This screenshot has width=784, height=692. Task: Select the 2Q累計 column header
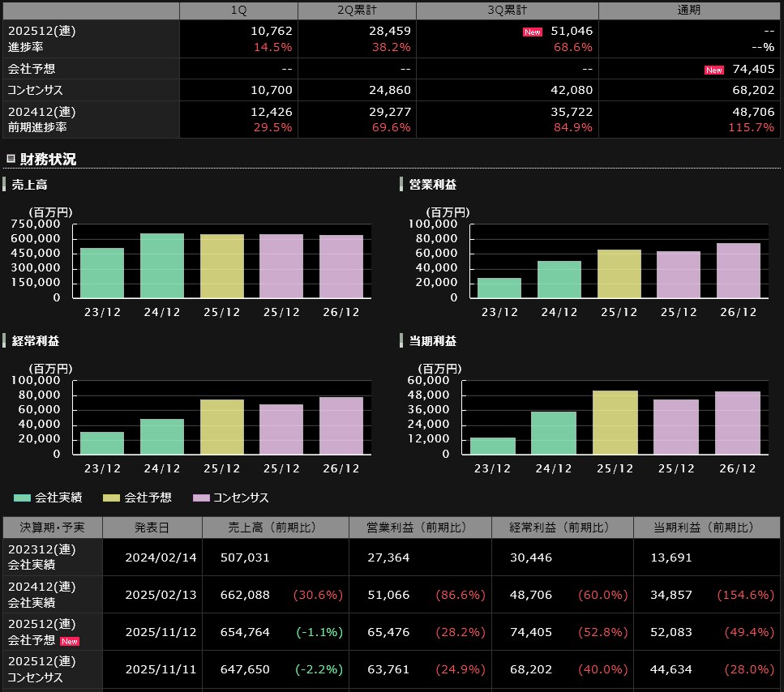point(357,11)
